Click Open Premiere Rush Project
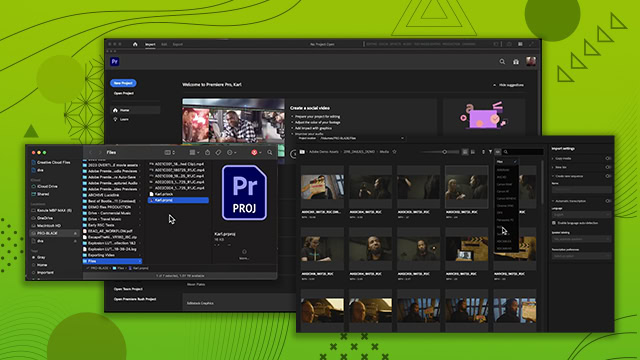Screen dimensions: 640x360 (x=135, y=299)
